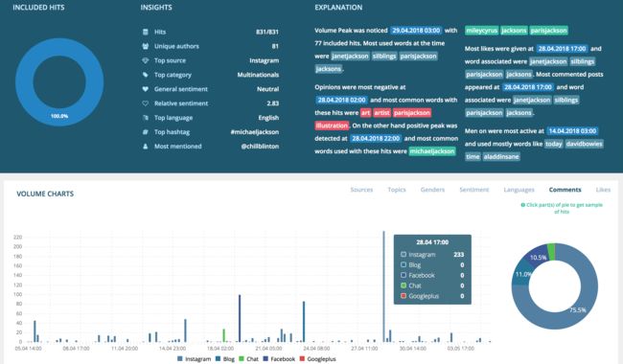
Task: Click the red 'art' keyword tag
Action: click(x=365, y=113)
